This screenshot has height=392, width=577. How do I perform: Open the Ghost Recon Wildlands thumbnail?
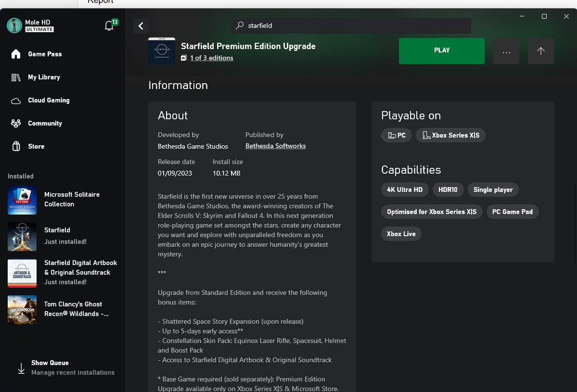coord(22,310)
